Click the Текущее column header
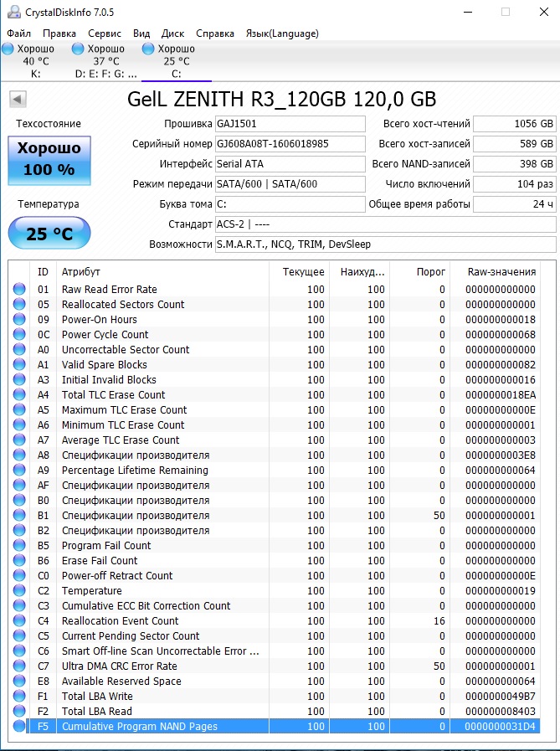This screenshot has width=560, height=751. click(299, 271)
